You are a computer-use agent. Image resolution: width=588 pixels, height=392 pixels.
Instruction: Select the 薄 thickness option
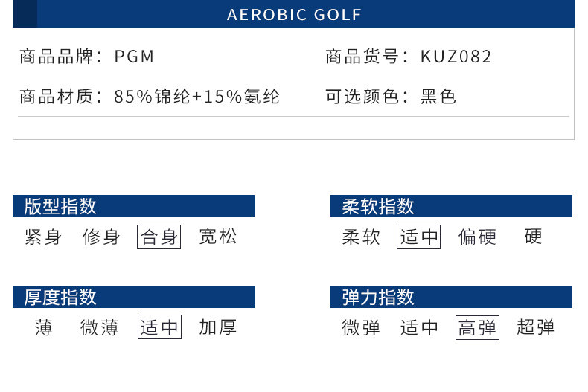pos(43,327)
